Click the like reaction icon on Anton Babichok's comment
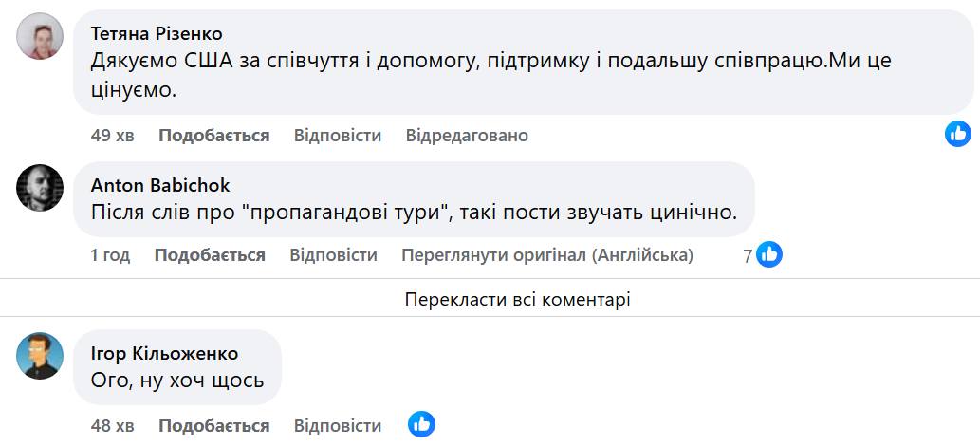 (769, 254)
